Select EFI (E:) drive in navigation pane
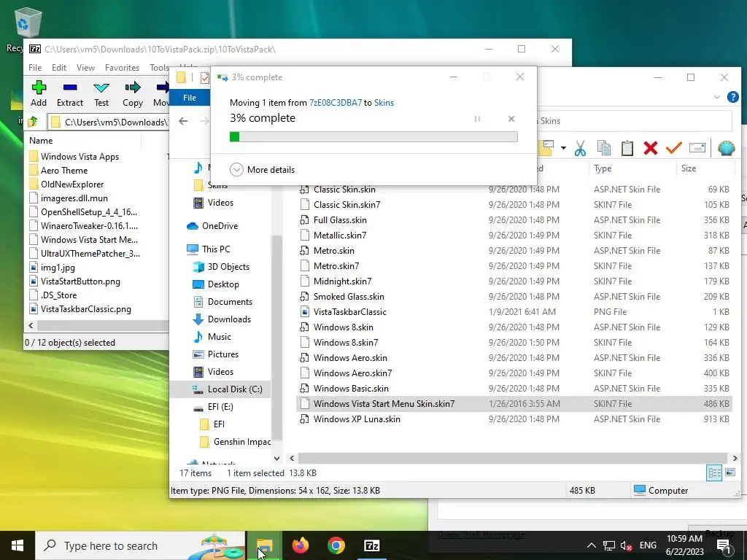 tap(220, 407)
